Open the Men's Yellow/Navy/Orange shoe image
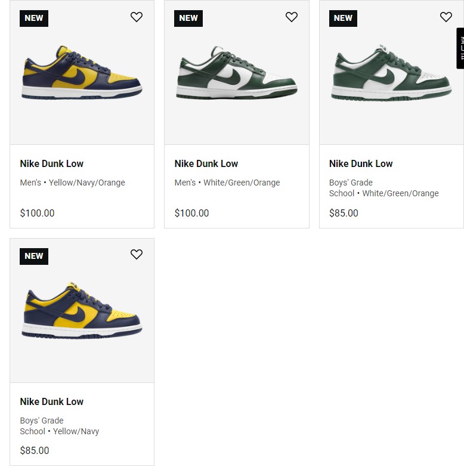This screenshot has height=476, width=464. tap(82, 73)
